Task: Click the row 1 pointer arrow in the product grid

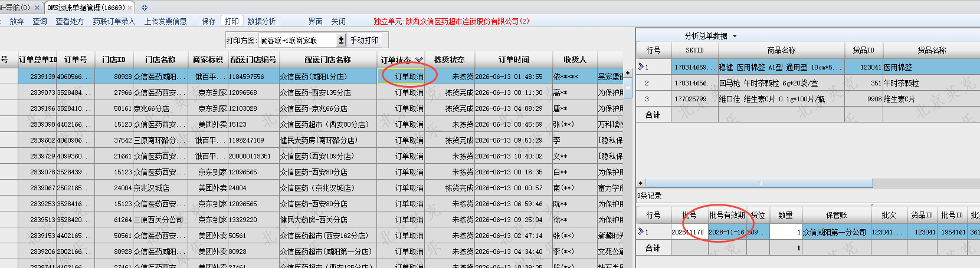Action: [x=641, y=67]
